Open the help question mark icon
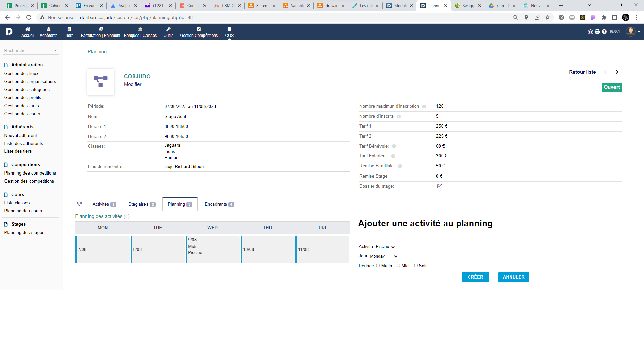This screenshot has width=644, height=346. (x=604, y=32)
